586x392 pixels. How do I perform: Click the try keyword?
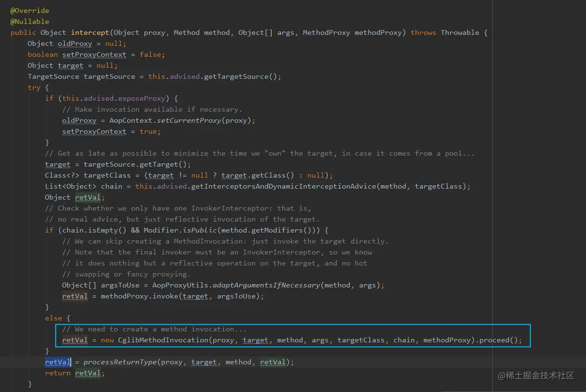point(34,87)
